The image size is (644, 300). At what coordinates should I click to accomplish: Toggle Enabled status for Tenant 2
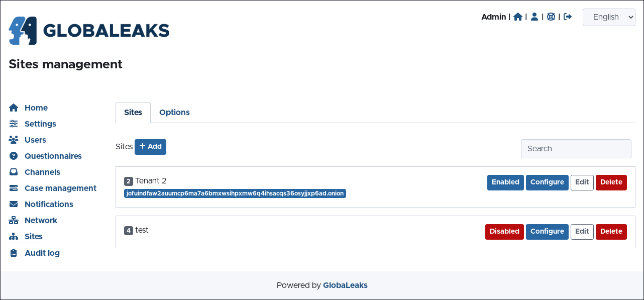tap(505, 182)
